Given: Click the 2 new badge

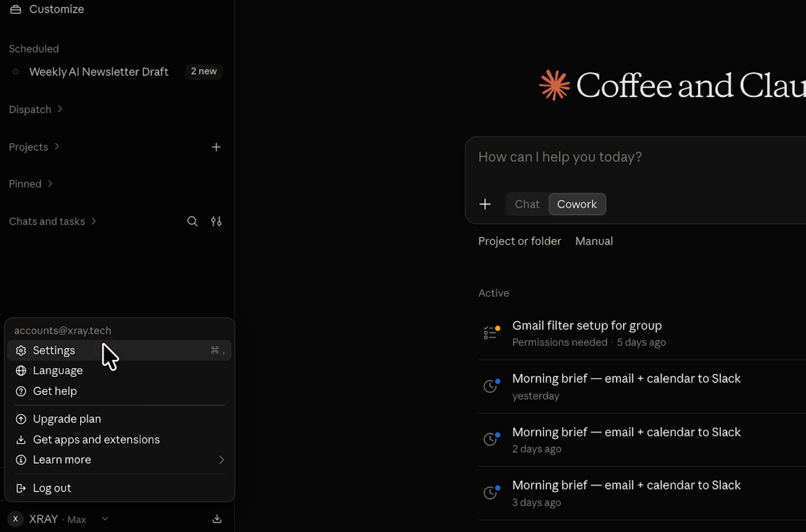Looking at the screenshot, I should (204, 71).
